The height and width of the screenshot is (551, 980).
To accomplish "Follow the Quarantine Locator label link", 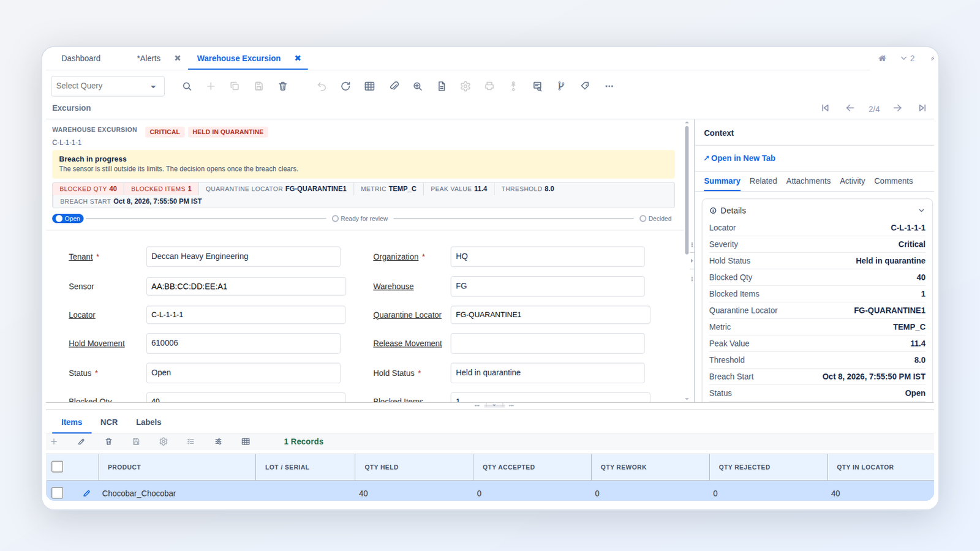I will click(x=407, y=315).
